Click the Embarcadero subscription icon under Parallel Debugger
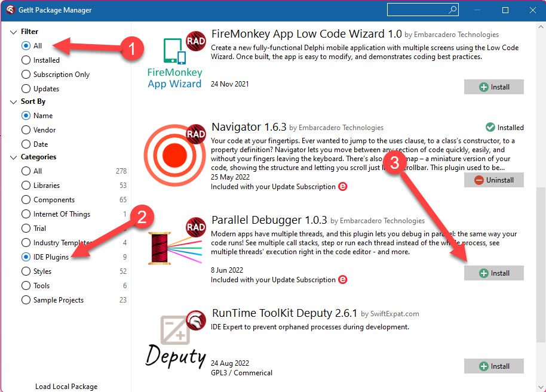Image resolution: width=546 pixels, height=392 pixels. 343,280
